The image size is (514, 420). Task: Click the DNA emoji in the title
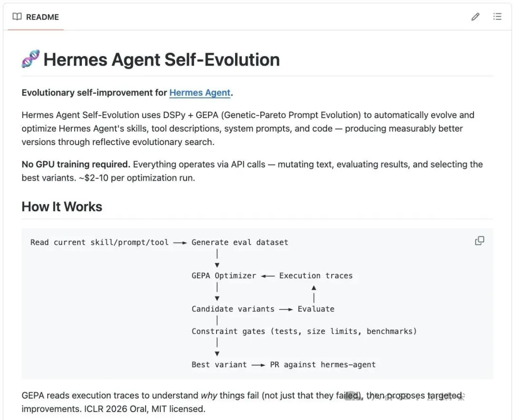[x=31, y=59]
